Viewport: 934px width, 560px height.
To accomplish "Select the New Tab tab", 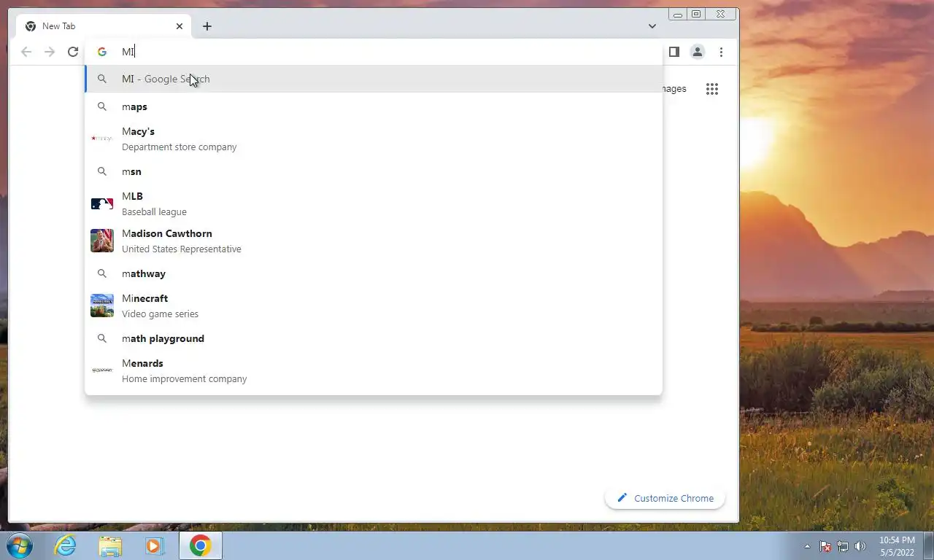I will pyautogui.click(x=104, y=26).
